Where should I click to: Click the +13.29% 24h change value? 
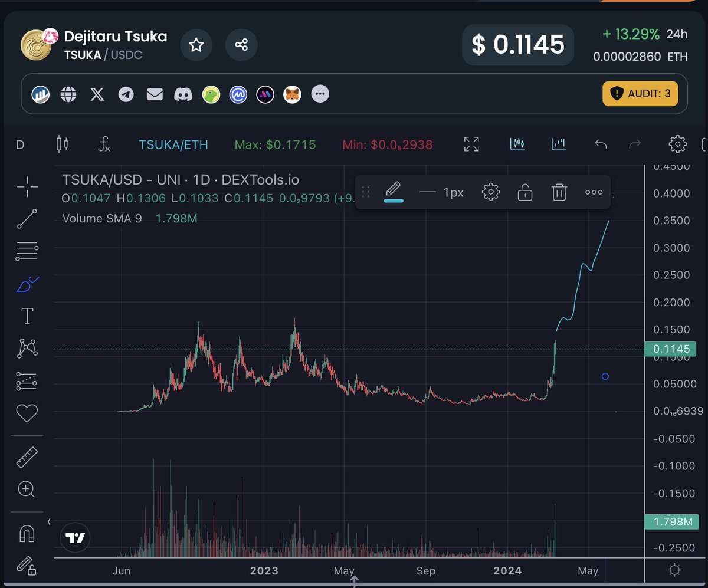click(x=631, y=34)
